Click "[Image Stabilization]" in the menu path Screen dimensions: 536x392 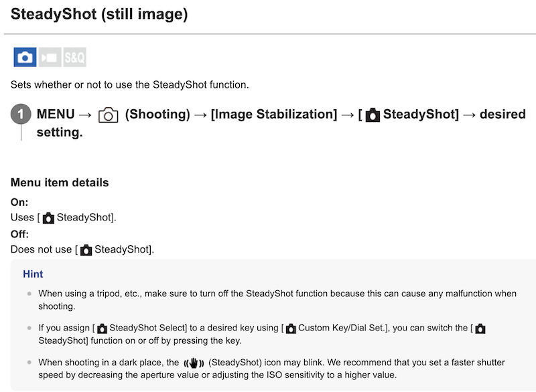point(273,115)
